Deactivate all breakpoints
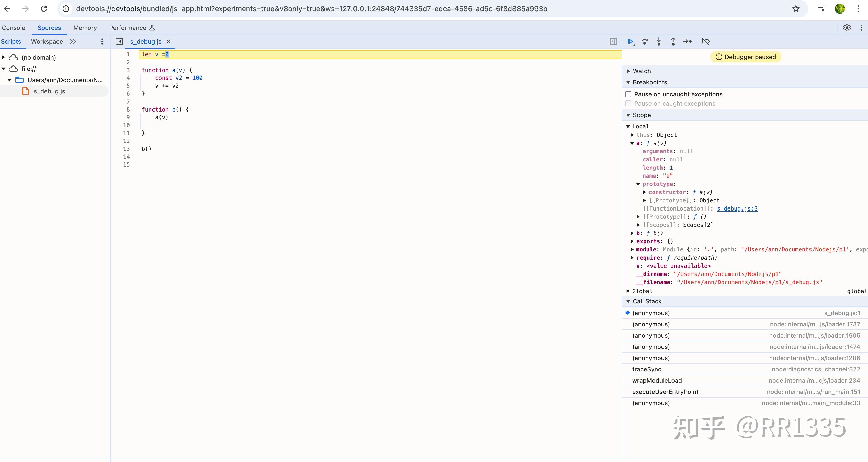This screenshot has height=462, width=868. coord(706,41)
